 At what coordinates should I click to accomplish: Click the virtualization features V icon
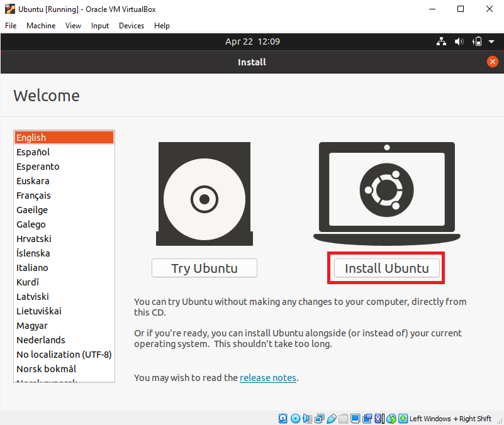379,418
